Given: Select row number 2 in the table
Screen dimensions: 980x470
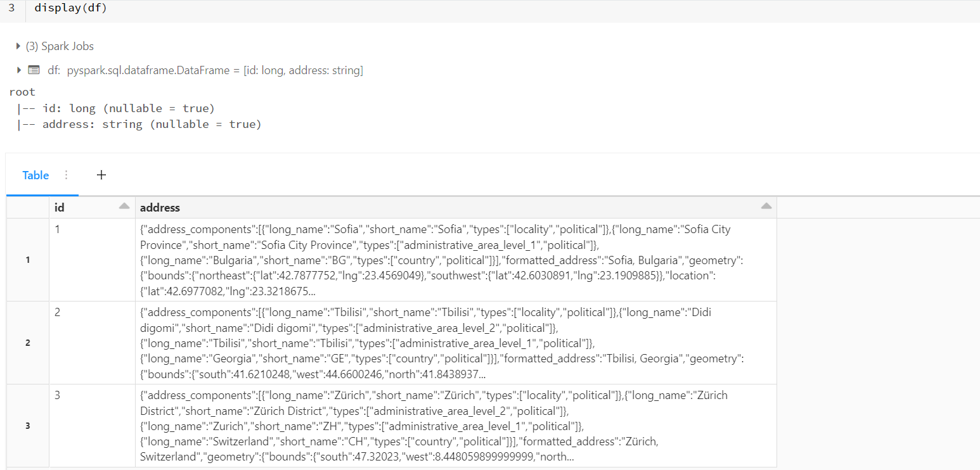Looking at the screenshot, I should pos(27,343).
